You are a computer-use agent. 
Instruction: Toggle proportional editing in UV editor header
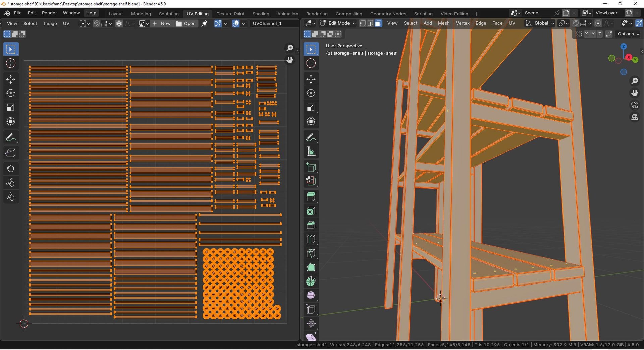(x=119, y=24)
